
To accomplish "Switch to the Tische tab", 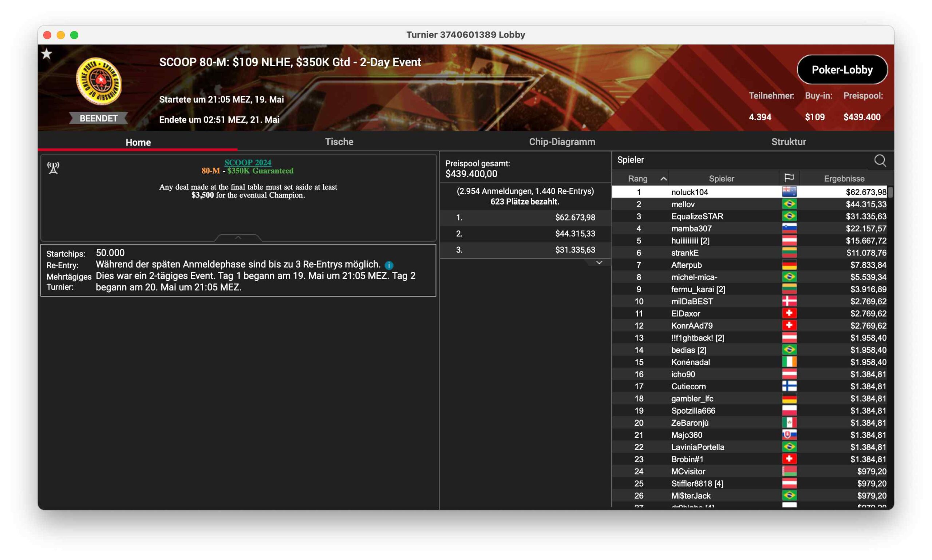I will (x=339, y=142).
